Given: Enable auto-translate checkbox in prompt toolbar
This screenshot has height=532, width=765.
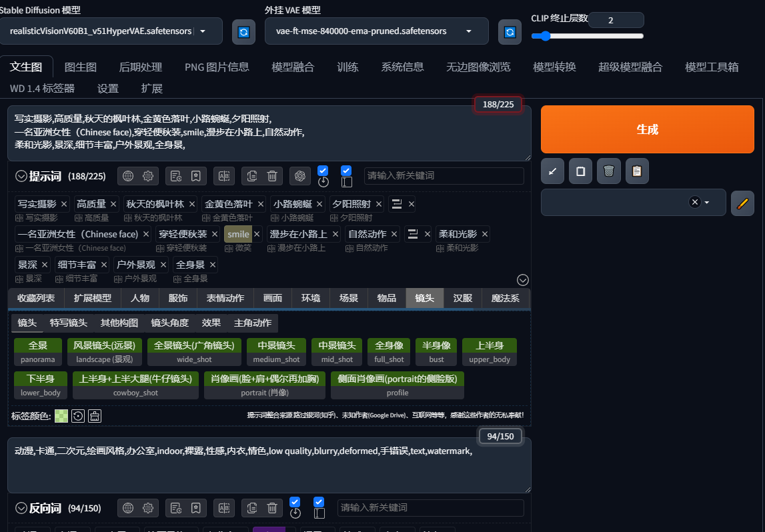Looking at the screenshot, I should [x=322, y=170].
